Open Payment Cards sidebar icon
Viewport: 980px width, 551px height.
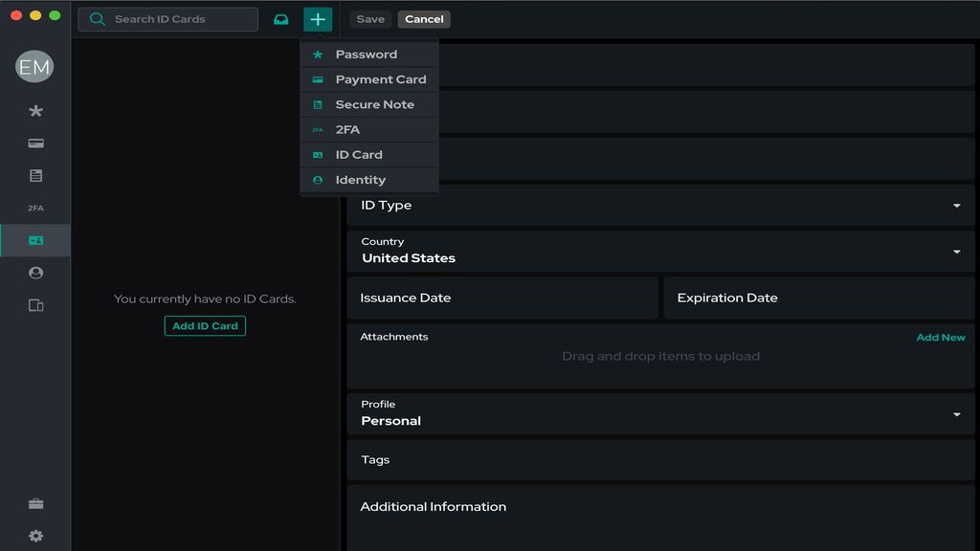click(x=35, y=143)
